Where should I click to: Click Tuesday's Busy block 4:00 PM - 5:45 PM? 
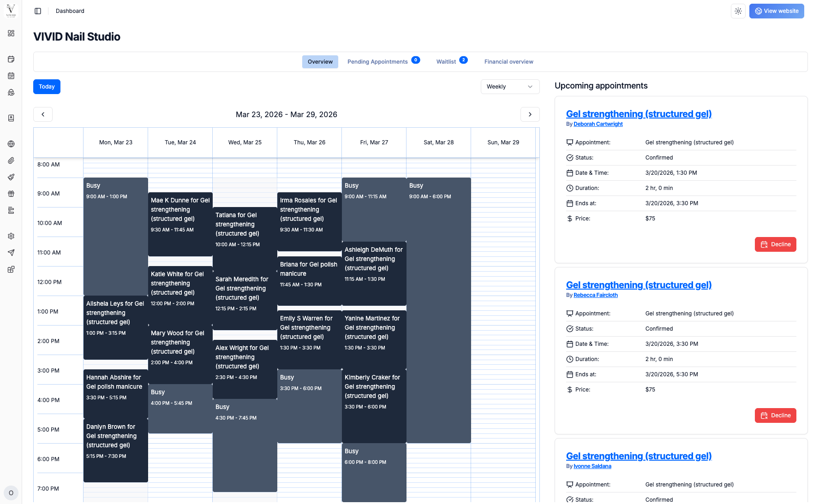pos(180,409)
